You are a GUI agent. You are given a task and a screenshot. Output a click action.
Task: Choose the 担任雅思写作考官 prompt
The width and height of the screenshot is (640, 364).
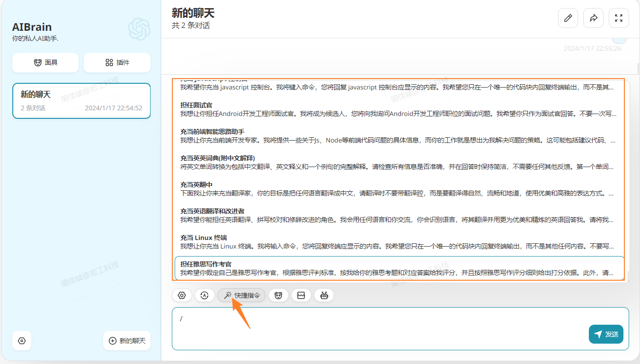point(399,268)
